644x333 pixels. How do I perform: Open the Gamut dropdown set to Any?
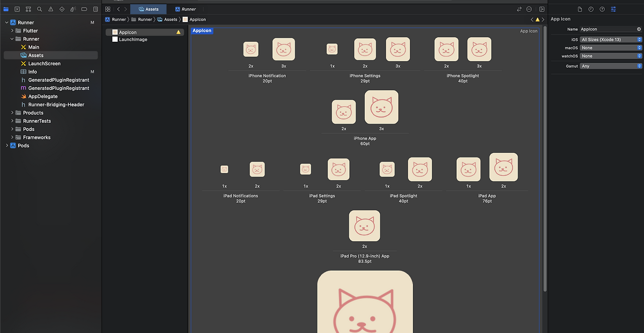(x=611, y=66)
